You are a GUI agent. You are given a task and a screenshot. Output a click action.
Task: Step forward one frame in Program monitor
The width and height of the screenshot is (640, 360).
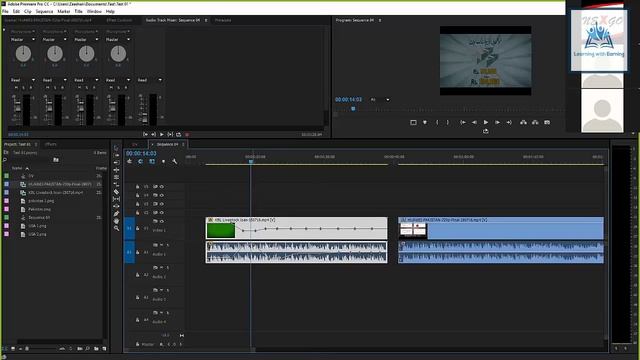pyautogui.click(x=497, y=122)
